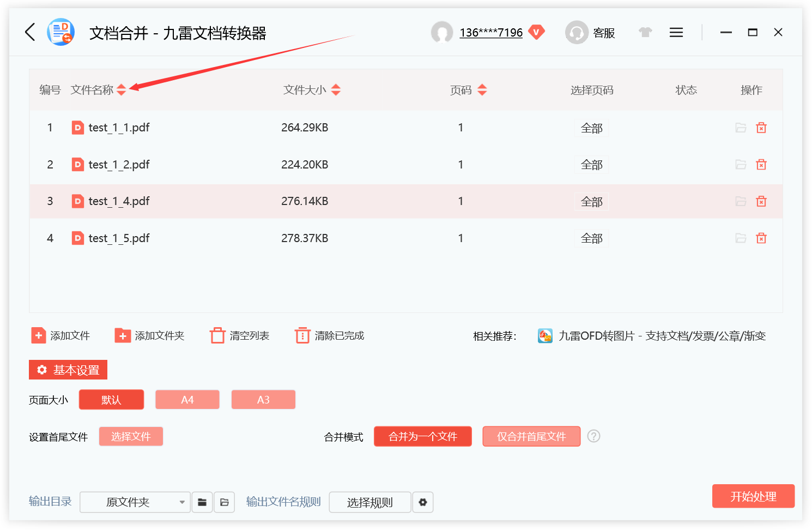The image size is (812, 530).
Task: Sort files by 文件名称 using sort arrows
Action: click(122, 89)
